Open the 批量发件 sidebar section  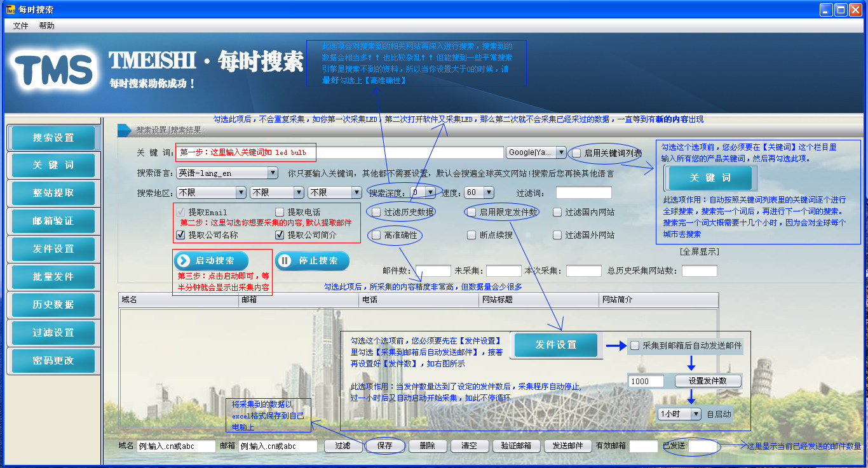(53, 277)
